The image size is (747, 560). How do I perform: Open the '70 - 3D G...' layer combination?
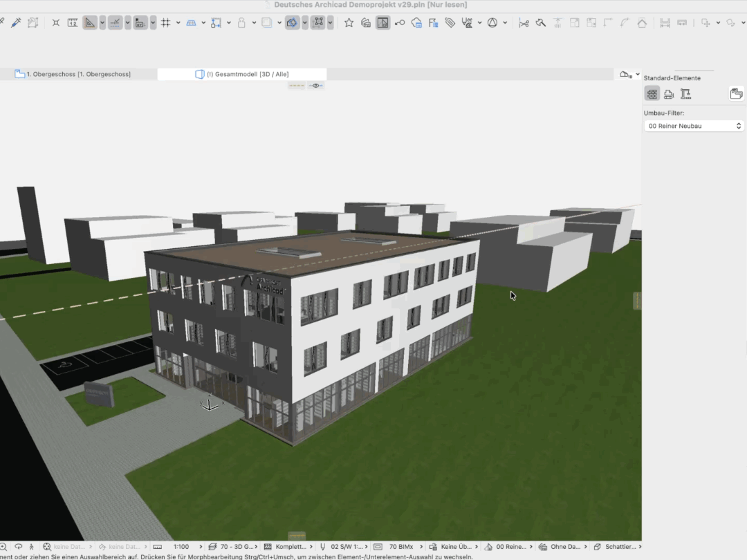point(234,547)
